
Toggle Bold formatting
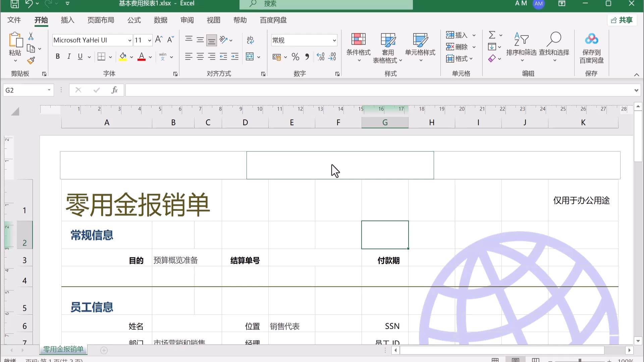(x=58, y=57)
